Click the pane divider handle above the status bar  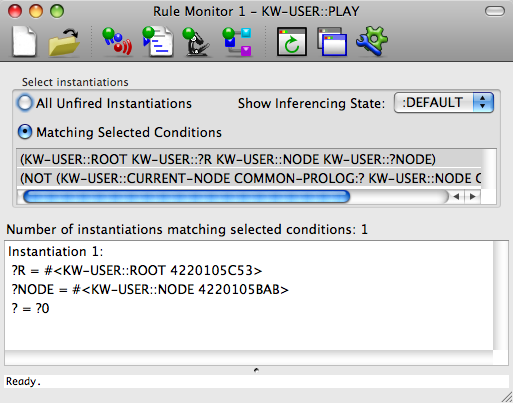click(x=256, y=370)
